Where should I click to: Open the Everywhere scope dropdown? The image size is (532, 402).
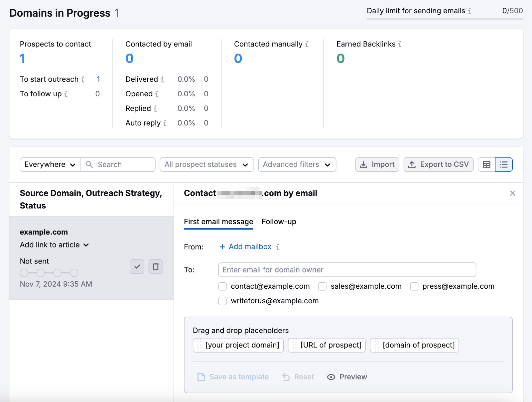pos(50,164)
